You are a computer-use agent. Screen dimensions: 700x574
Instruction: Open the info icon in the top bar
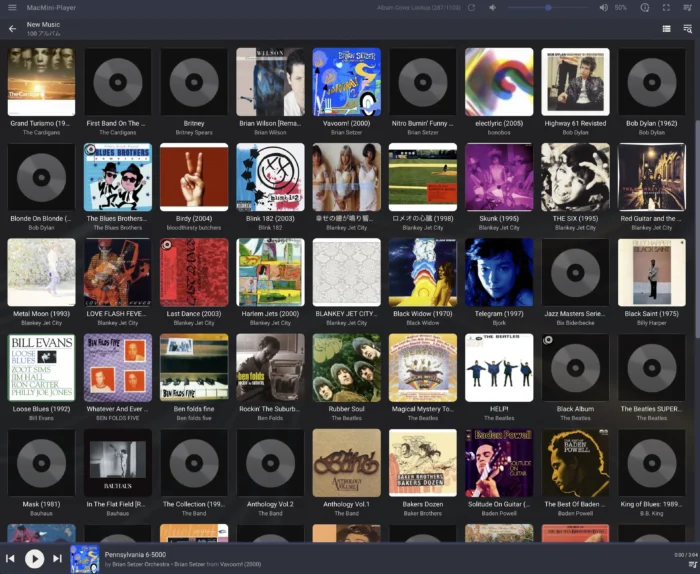645,8
